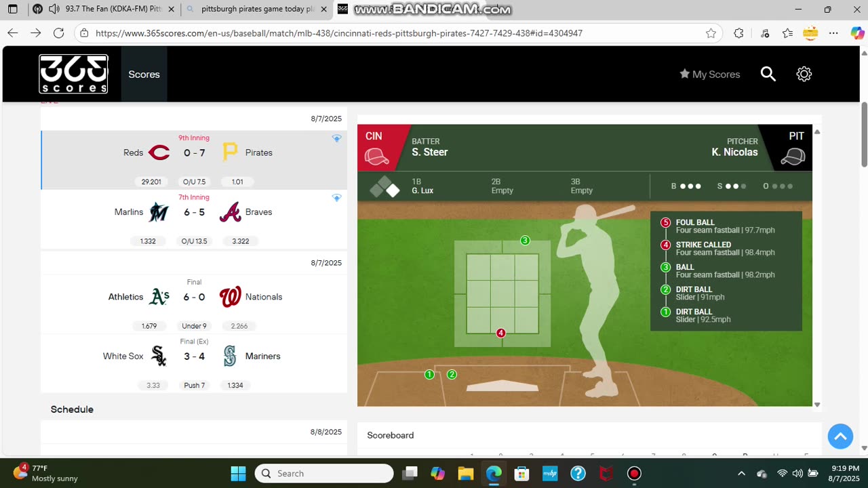The image size is (868, 488).
Task: Select the Scores navigation tab
Action: point(144,74)
